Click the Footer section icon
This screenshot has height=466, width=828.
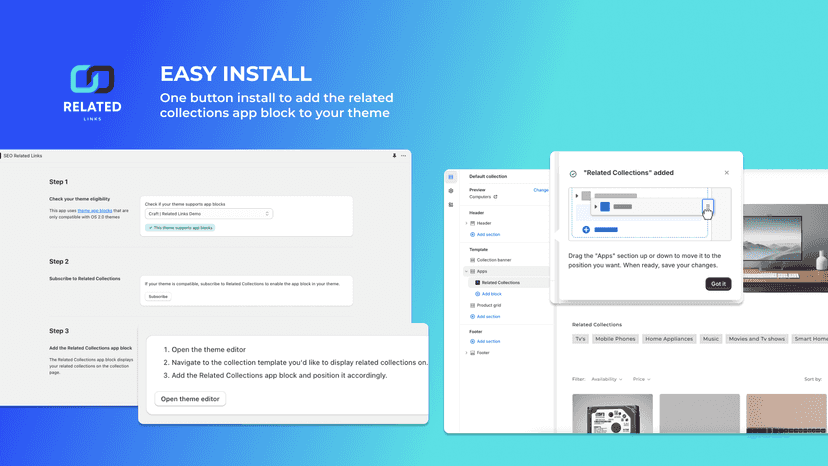click(x=473, y=353)
